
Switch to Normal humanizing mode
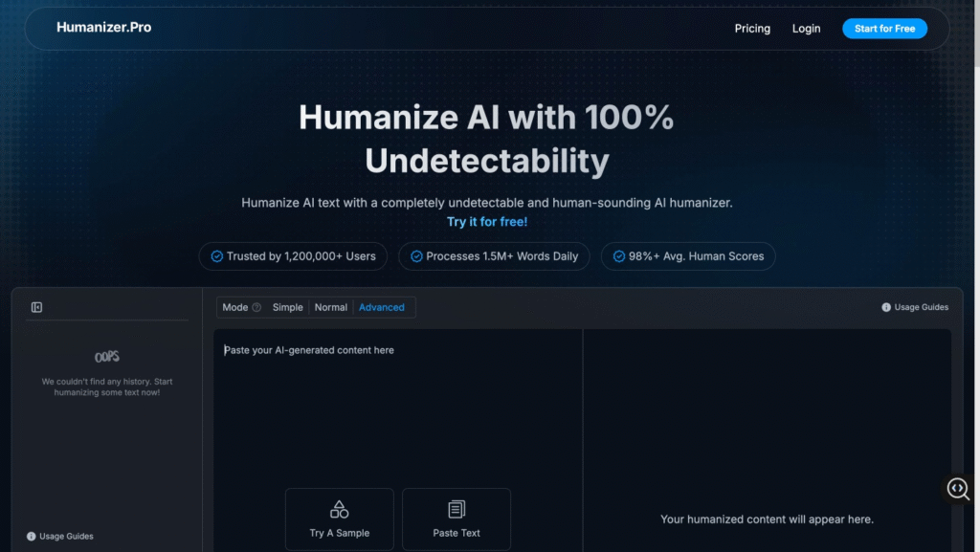tap(331, 307)
